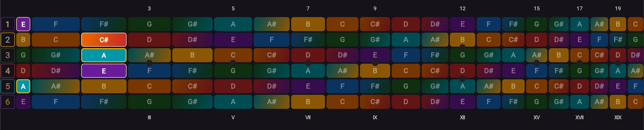Click fret number 12 at top
This screenshot has height=130, width=644.
tap(462, 9)
